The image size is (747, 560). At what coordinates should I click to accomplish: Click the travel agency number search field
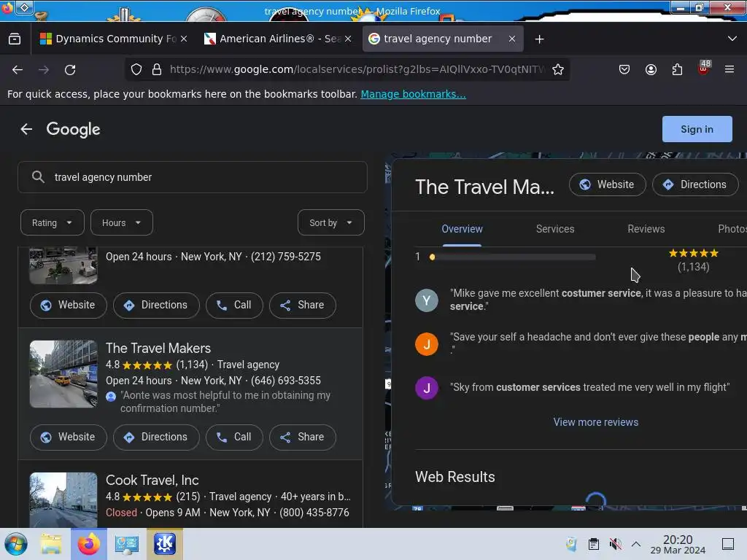point(193,177)
